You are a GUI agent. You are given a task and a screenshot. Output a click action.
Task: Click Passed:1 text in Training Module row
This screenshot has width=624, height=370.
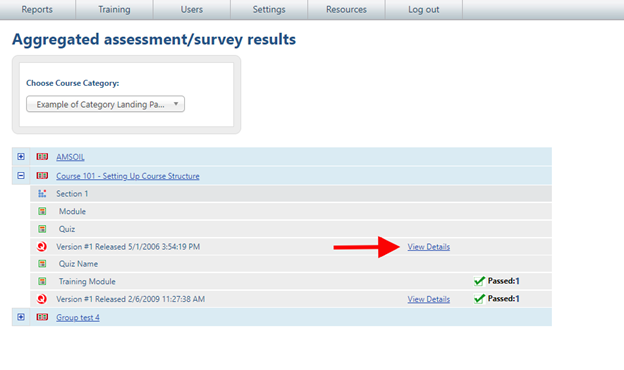[504, 281]
